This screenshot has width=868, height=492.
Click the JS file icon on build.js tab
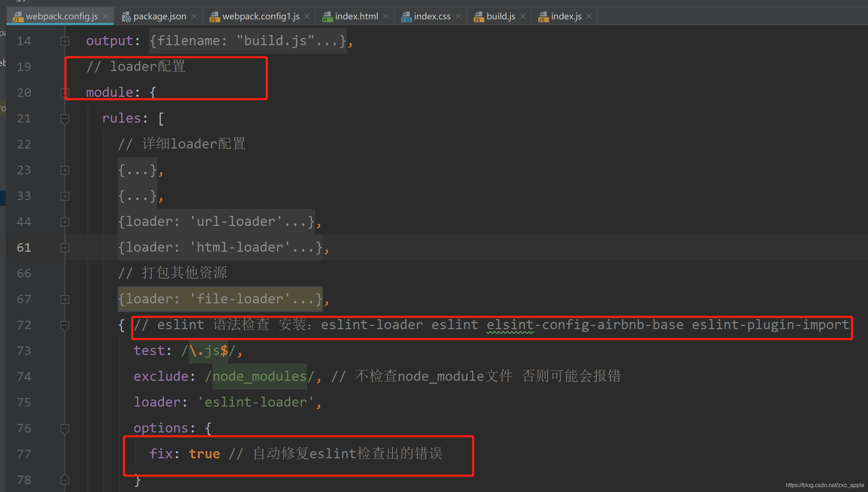479,16
